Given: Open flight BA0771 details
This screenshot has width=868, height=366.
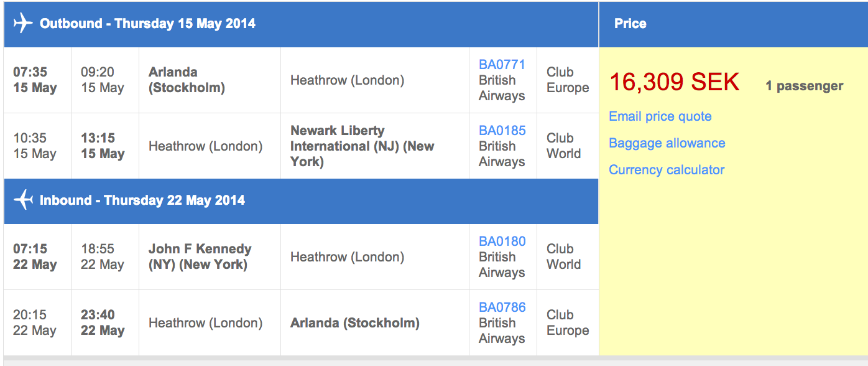Looking at the screenshot, I should point(502,65).
